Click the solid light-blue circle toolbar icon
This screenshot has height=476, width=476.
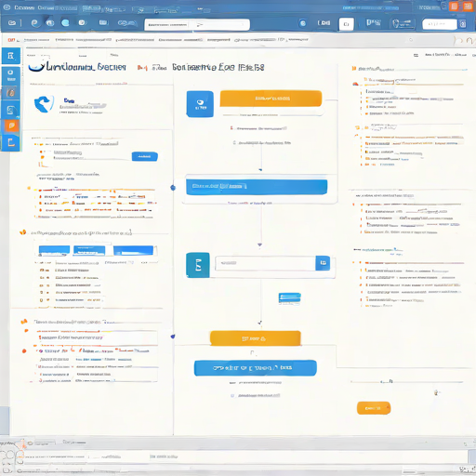click(65, 22)
